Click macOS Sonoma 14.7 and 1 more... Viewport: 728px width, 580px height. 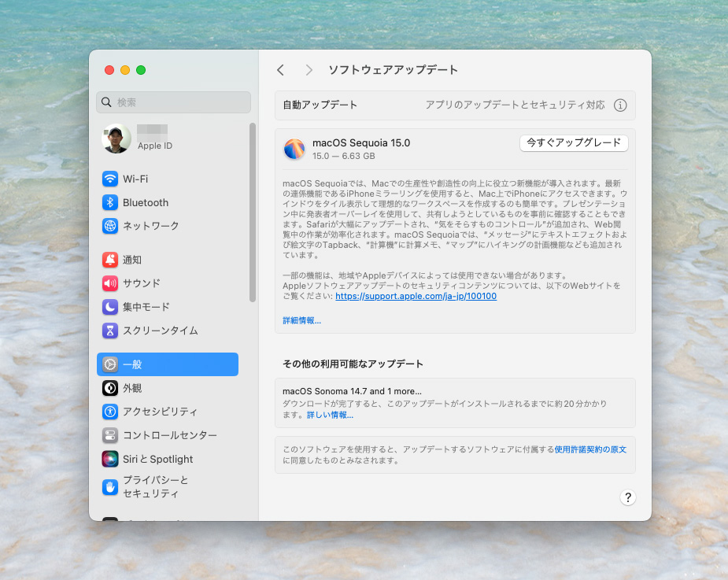(x=352, y=391)
